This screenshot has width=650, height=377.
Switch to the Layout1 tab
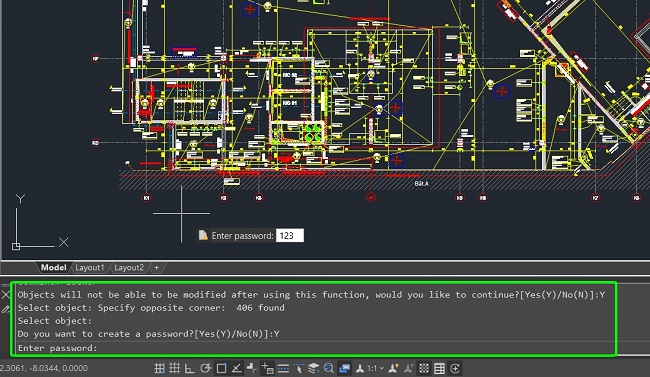[x=90, y=268]
